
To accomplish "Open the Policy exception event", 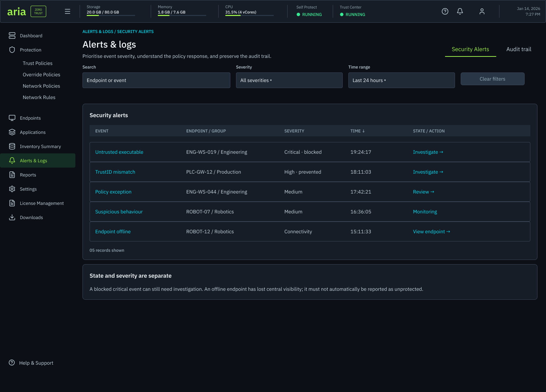I will pos(113,192).
